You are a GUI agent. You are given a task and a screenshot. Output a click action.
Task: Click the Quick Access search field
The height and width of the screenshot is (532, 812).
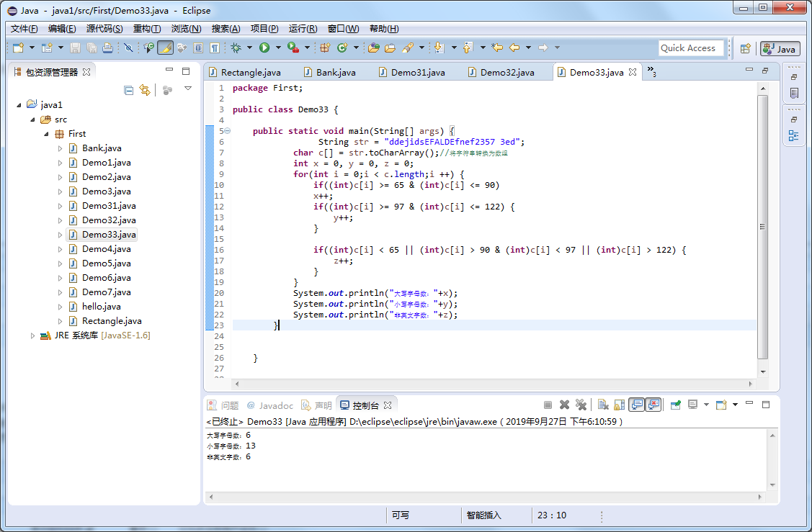pyautogui.click(x=691, y=48)
